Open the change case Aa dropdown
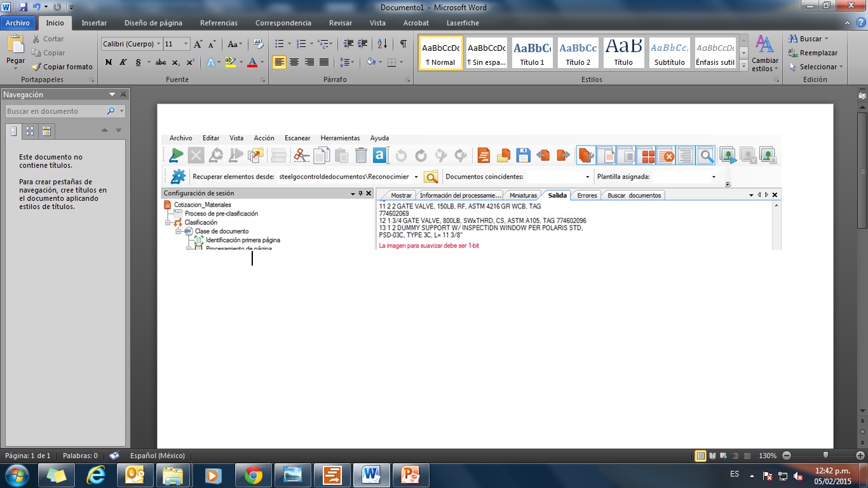Screen dimensions: 868x488 234,44
